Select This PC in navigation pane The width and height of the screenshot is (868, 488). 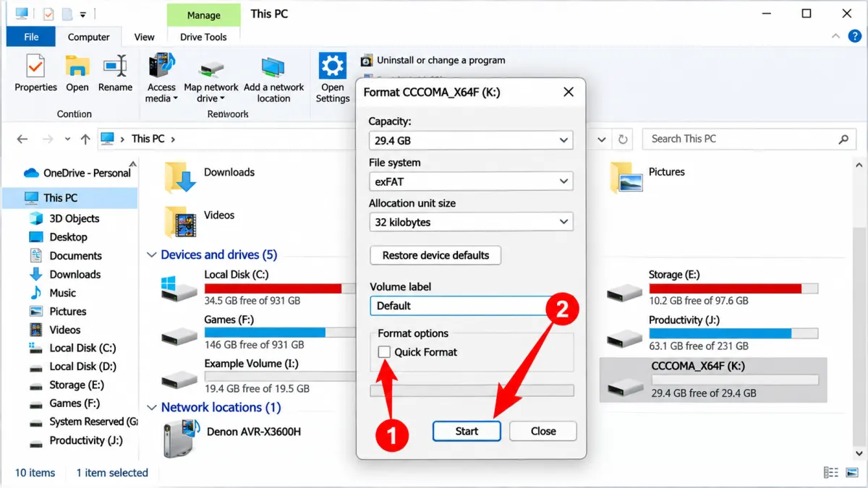point(69,197)
